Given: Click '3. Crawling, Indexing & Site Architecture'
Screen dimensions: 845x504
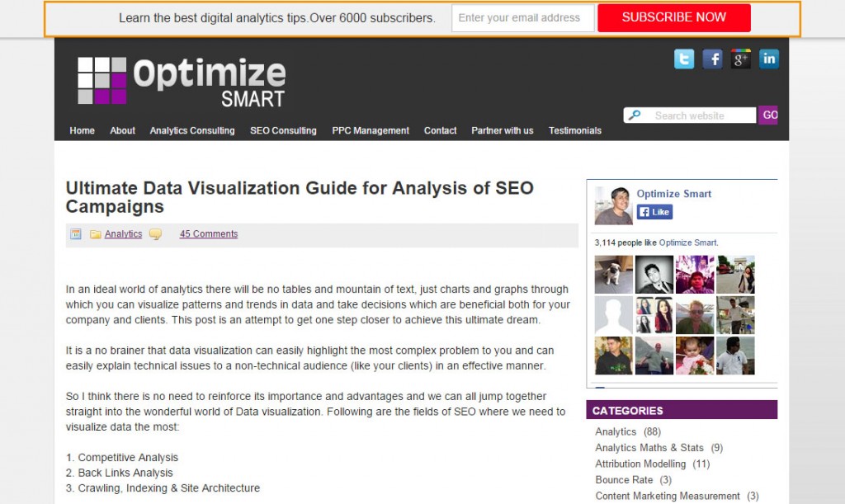Looking at the screenshot, I should coord(163,488).
